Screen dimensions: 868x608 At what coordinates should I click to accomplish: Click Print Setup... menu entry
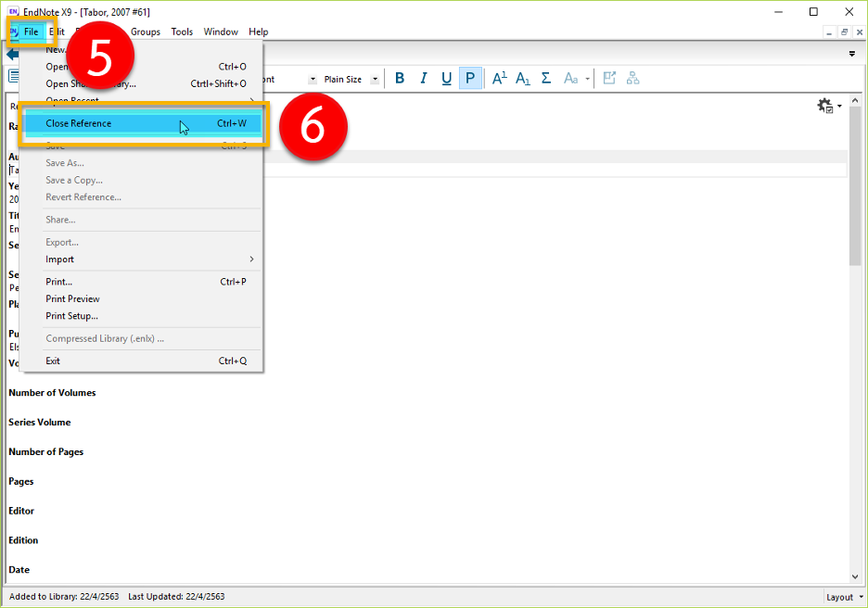71,316
